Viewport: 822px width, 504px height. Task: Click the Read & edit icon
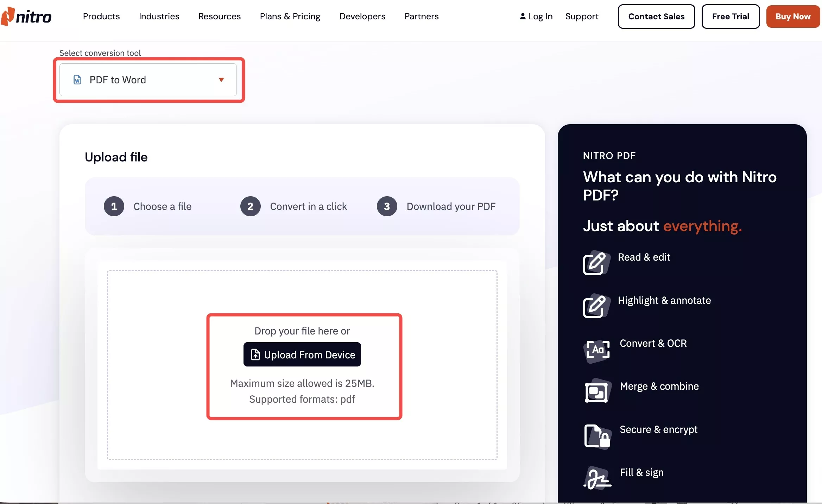pos(596,263)
